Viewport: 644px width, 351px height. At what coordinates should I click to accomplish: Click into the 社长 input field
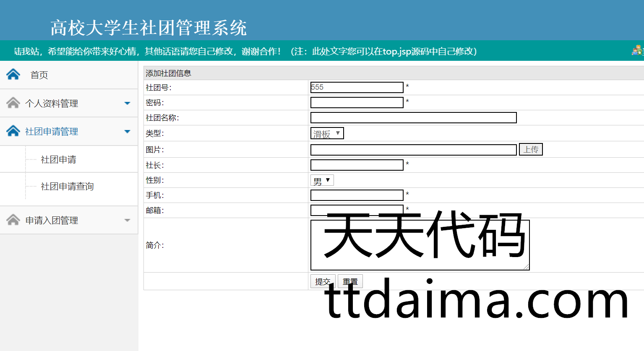[357, 165]
